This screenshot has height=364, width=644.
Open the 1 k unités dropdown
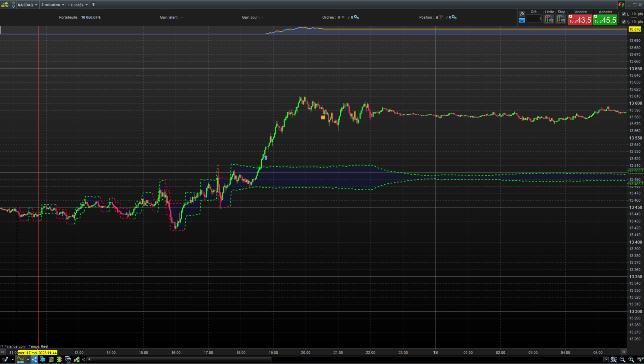point(78,5)
